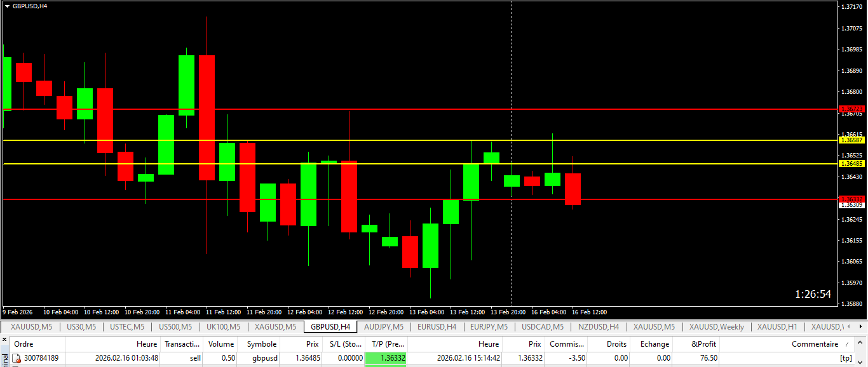The image size is (868, 367).
Task: Sort by the &Profit column header
Action: pos(696,344)
